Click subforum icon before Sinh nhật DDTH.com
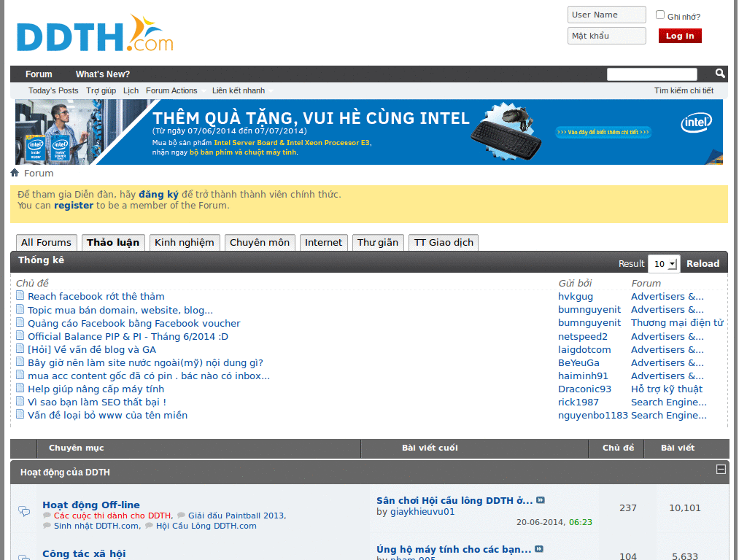 (47, 526)
